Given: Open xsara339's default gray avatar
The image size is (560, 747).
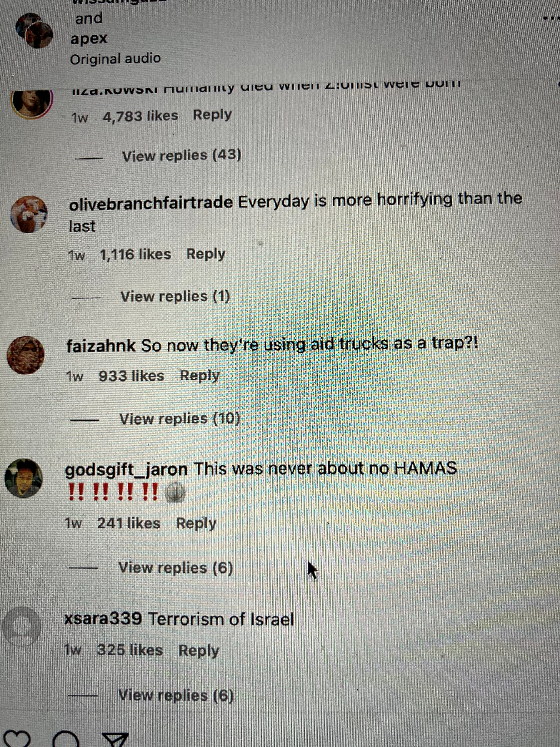Looking at the screenshot, I should point(22,626).
